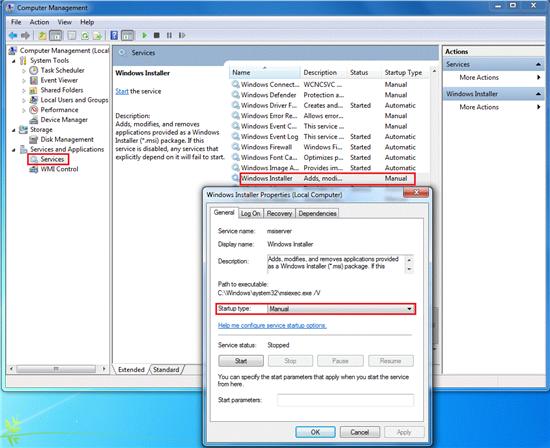
Task: Select Shared Folders in console tree
Action: click(x=62, y=90)
